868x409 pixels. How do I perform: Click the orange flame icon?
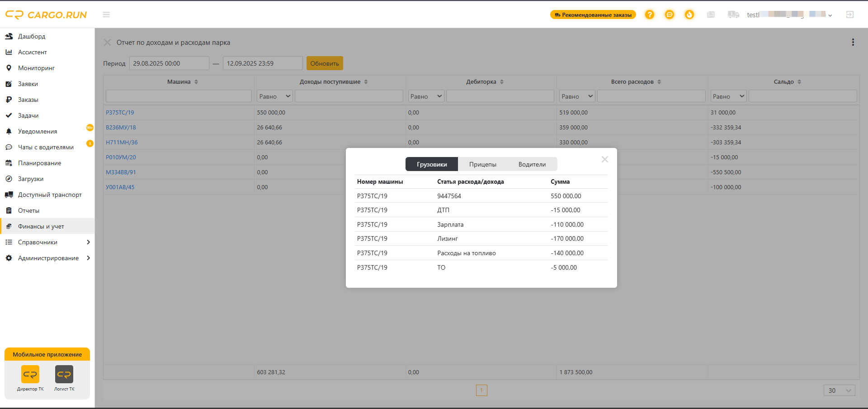[x=689, y=14]
